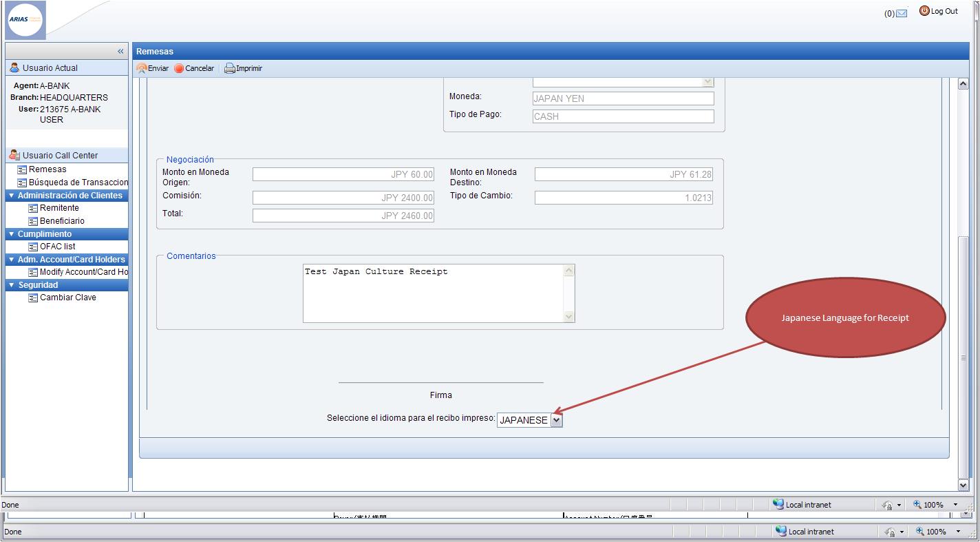Click the Remesas form icon in sidebar
Image resolution: width=980 pixels, height=542 pixels.
(22, 169)
